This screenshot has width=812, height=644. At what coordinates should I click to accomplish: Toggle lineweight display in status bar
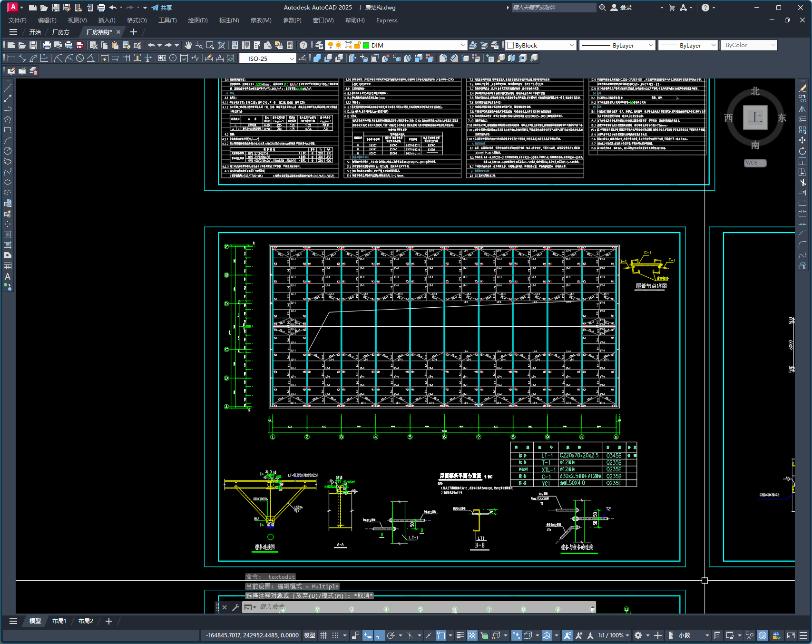(460, 635)
